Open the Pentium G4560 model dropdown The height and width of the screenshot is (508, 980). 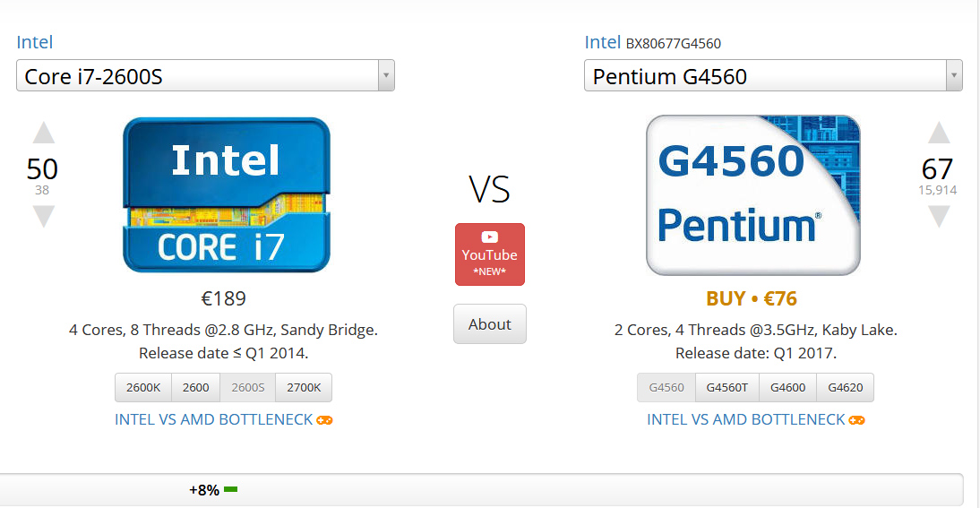pyautogui.click(x=773, y=76)
